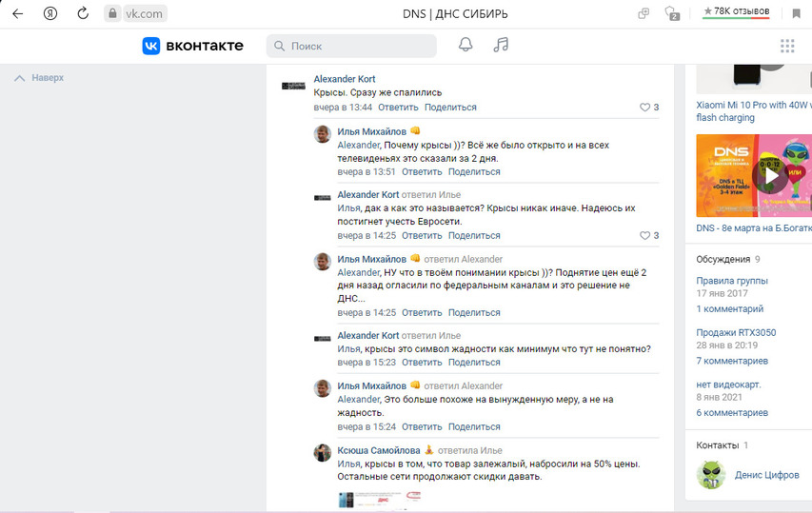Viewport: 812px width, 513px height.
Task: Open нет видеокарт. discussion
Action: tap(728, 385)
